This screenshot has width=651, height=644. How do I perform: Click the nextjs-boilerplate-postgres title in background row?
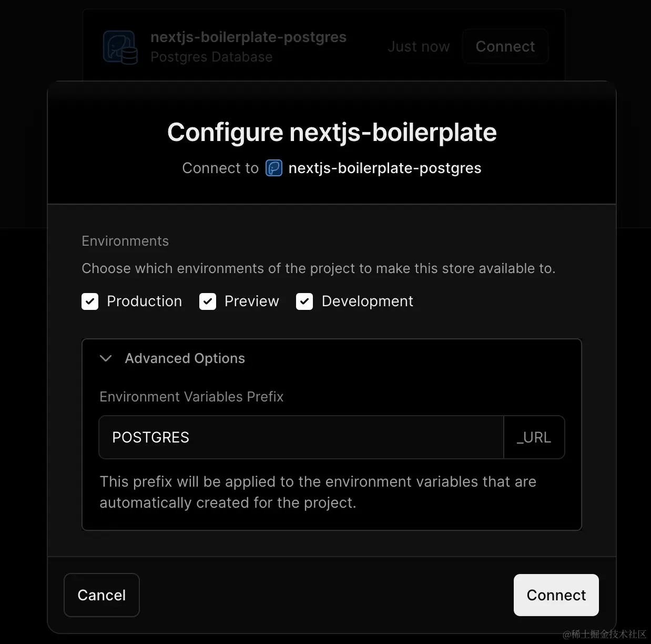pyautogui.click(x=248, y=37)
